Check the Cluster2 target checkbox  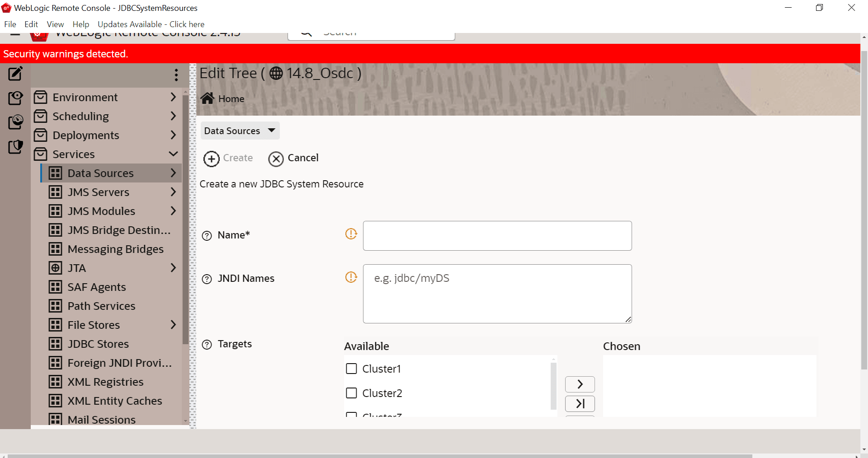(x=351, y=393)
